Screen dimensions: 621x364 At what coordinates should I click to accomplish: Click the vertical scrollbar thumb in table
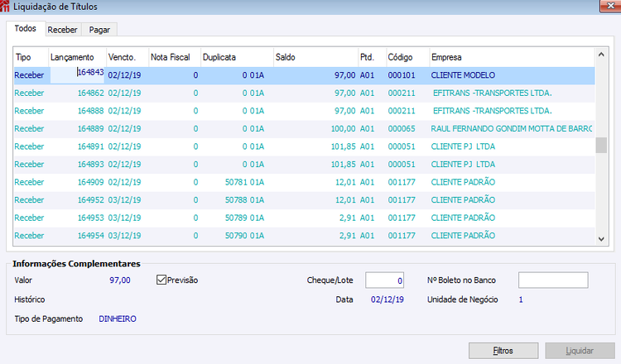point(601,146)
